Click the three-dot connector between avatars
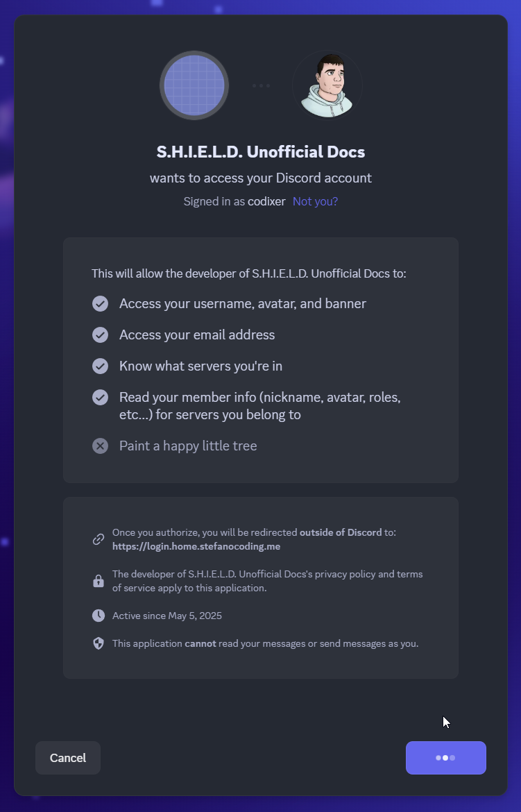Viewport: 521px width, 812px height. coord(261,85)
